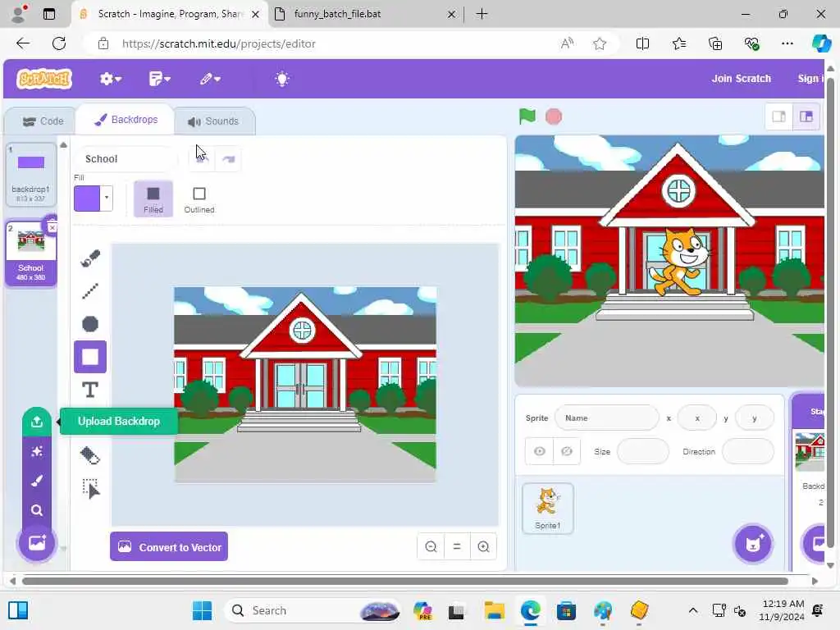Screen dimensions: 840x630
Task: Click Convert to Vector button
Action: click(169, 547)
